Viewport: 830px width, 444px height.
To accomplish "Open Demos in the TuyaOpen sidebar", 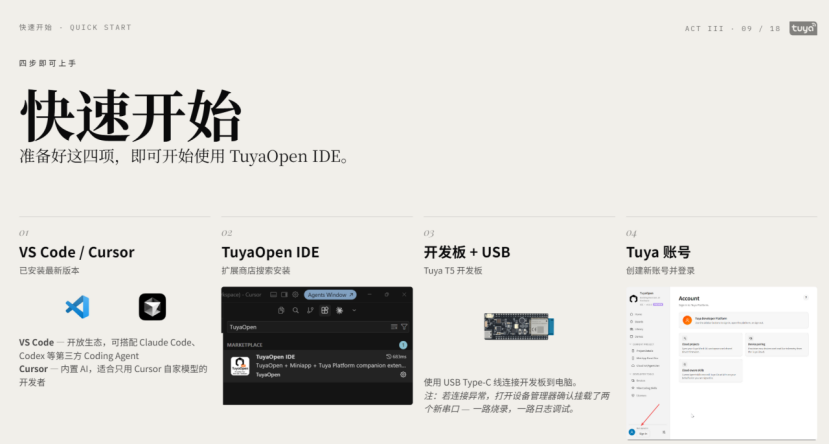I will point(636,337).
